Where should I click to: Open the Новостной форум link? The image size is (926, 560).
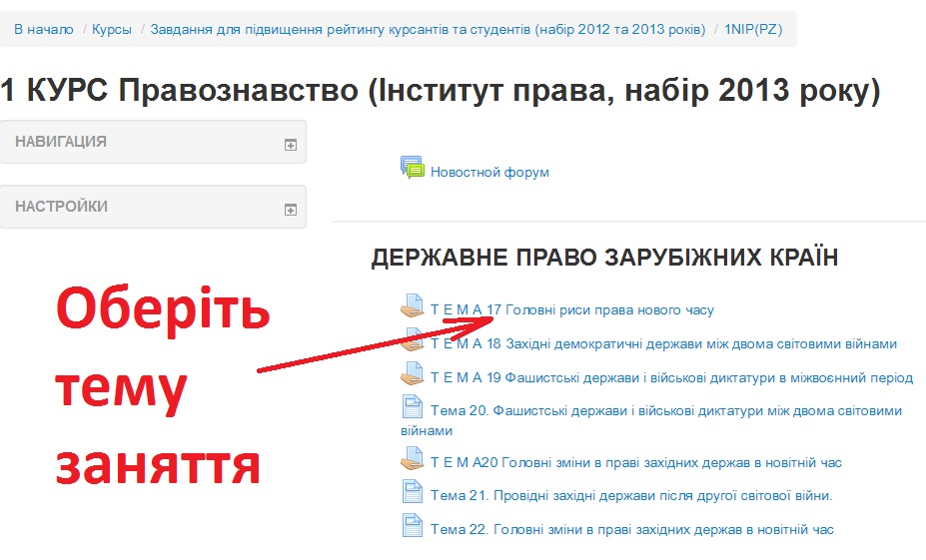point(489,173)
